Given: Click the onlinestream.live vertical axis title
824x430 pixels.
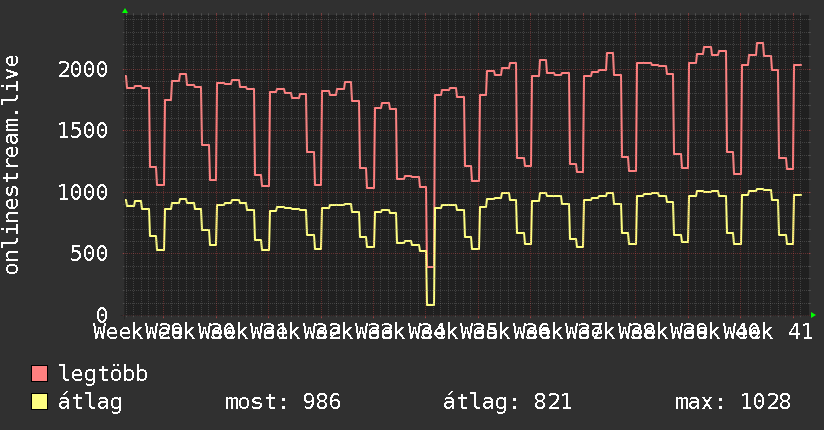Looking at the screenshot, I should tap(11, 165).
